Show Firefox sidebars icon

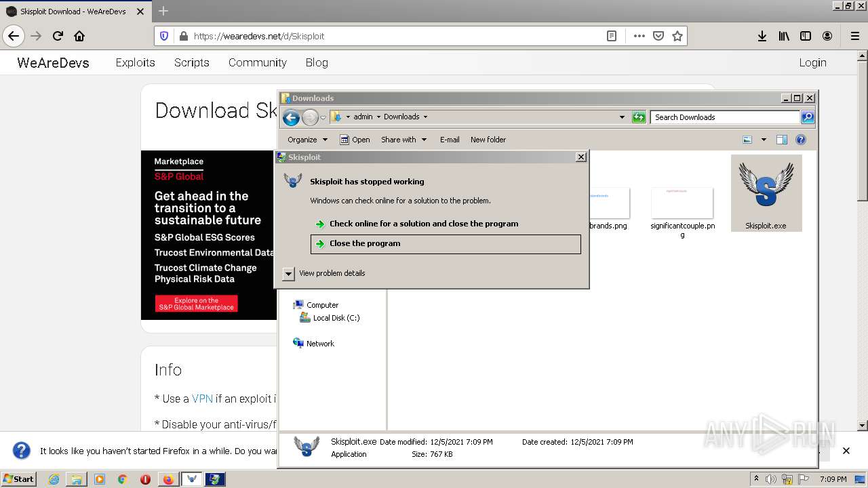click(806, 36)
